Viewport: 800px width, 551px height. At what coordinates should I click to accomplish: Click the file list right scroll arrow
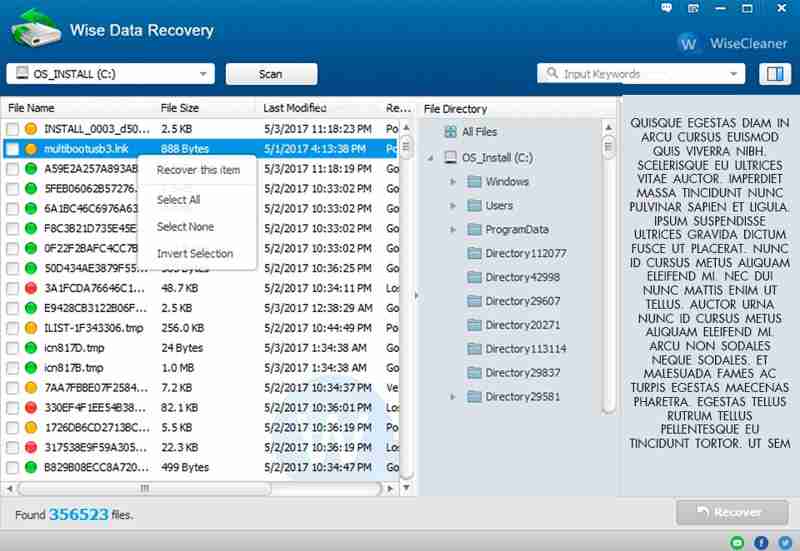390,489
